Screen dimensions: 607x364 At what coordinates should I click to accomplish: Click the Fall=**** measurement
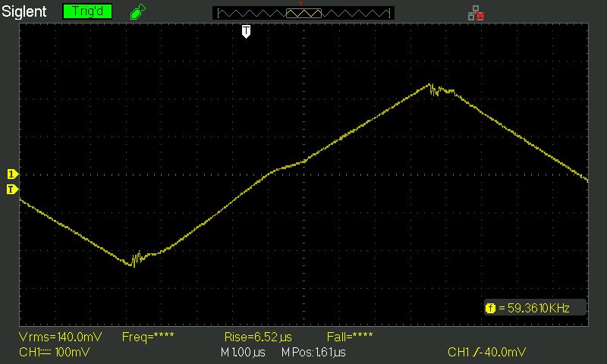[x=350, y=337]
